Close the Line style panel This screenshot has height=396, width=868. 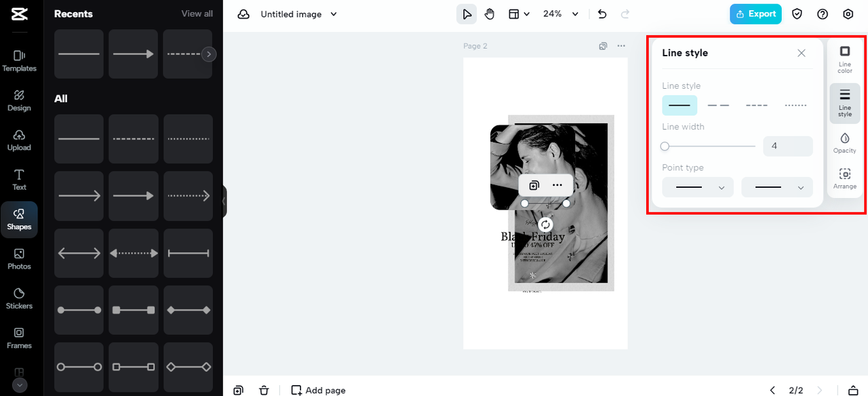[802, 53]
